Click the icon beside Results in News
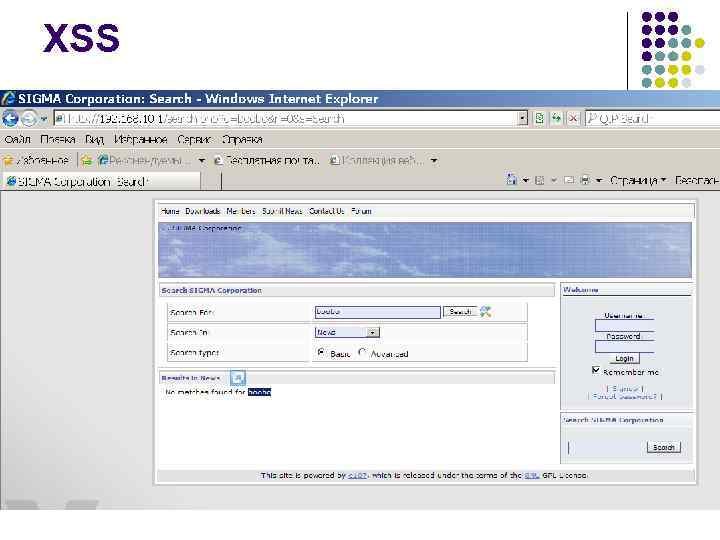Viewport: 720px width, 540px height. 237,377
